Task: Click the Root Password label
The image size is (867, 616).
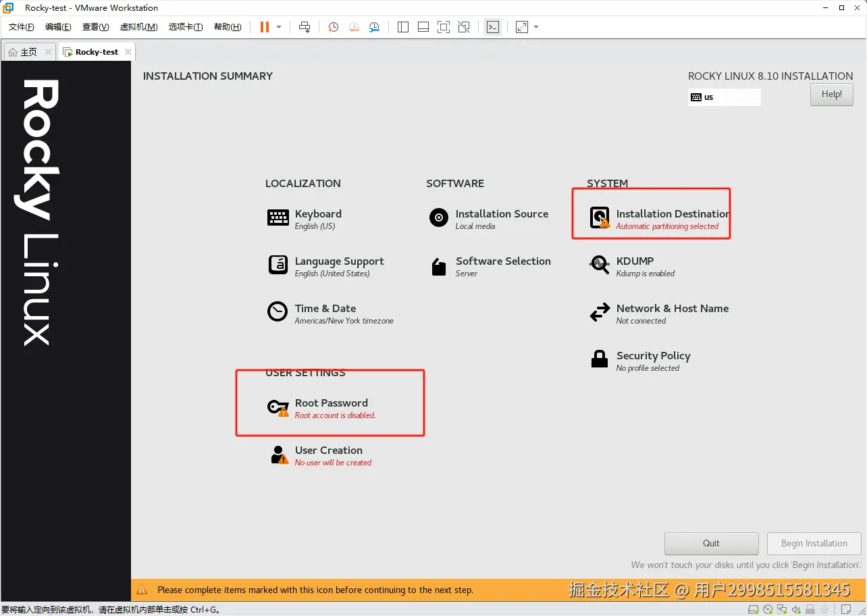Action: 332,403
